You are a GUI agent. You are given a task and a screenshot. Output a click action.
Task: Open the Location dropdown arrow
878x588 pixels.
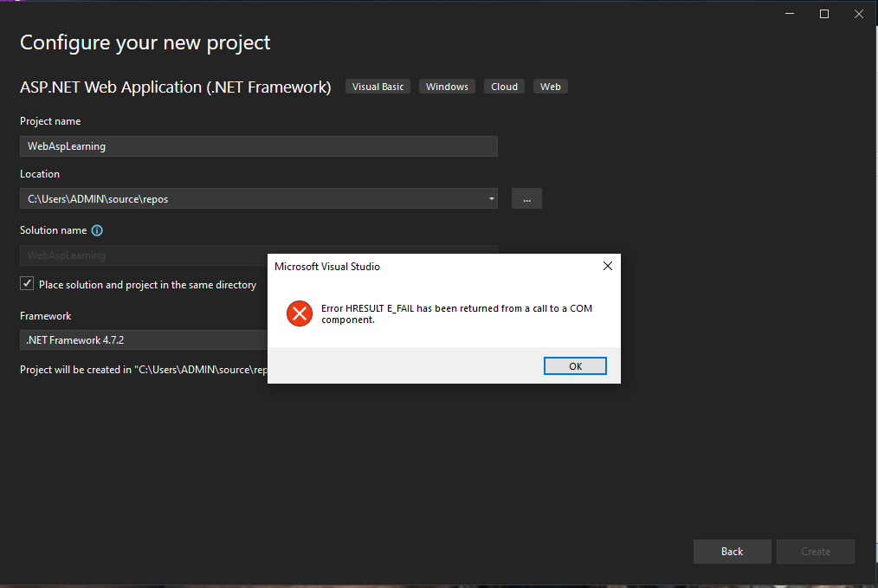(490, 198)
